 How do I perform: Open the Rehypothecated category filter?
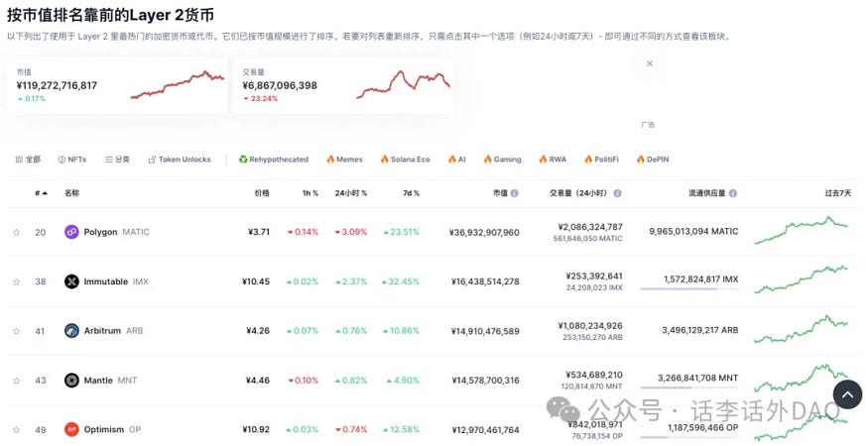tap(273, 160)
